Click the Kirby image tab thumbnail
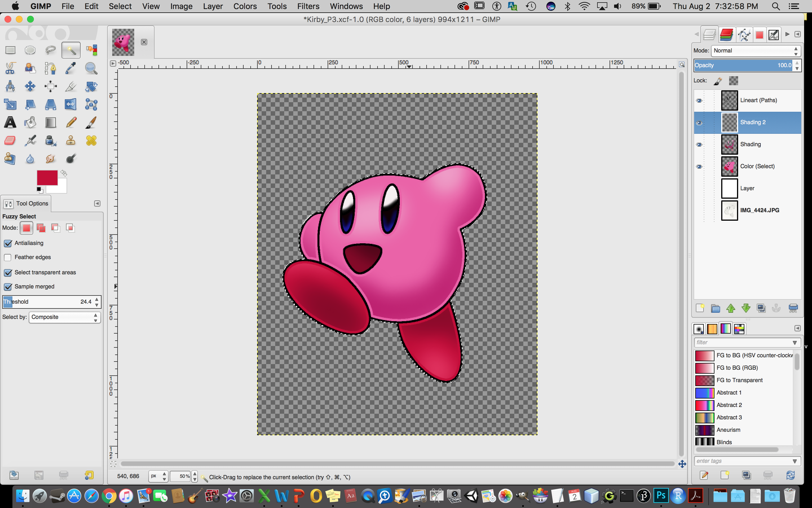This screenshot has height=508, width=812. 123,42
